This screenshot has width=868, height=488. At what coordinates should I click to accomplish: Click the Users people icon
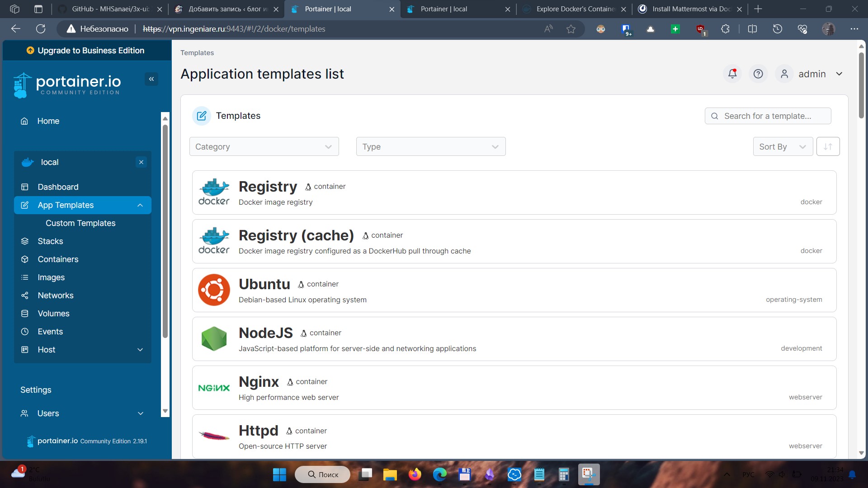point(24,413)
